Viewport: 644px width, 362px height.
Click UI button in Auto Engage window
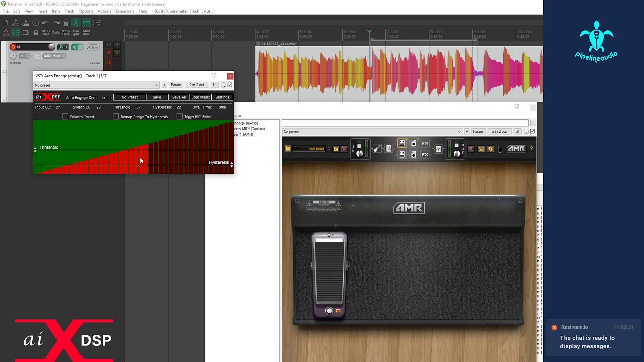tap(215, 85)
